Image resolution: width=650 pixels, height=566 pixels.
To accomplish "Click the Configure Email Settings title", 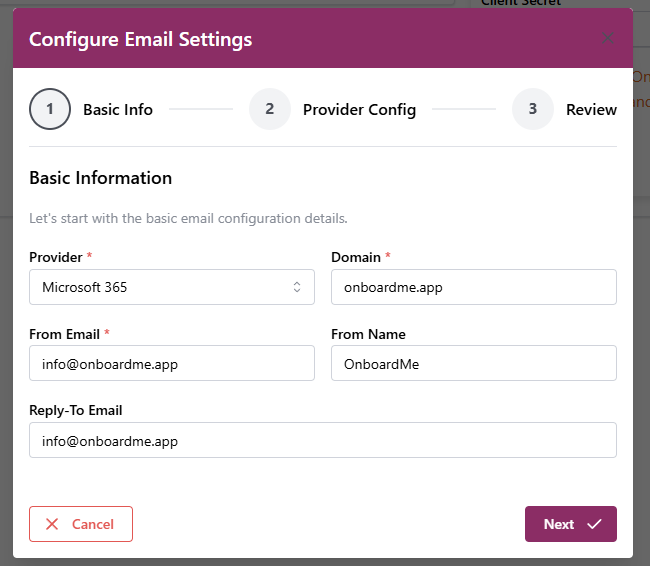I will (x=140, y=40).
